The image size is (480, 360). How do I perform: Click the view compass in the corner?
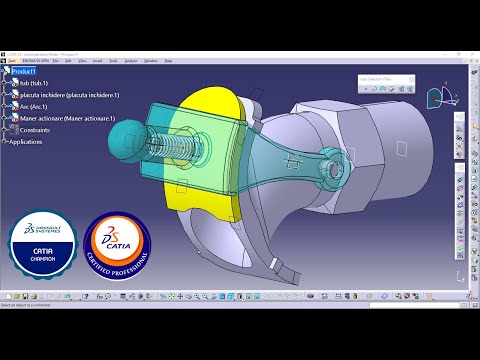pos(443,96)
